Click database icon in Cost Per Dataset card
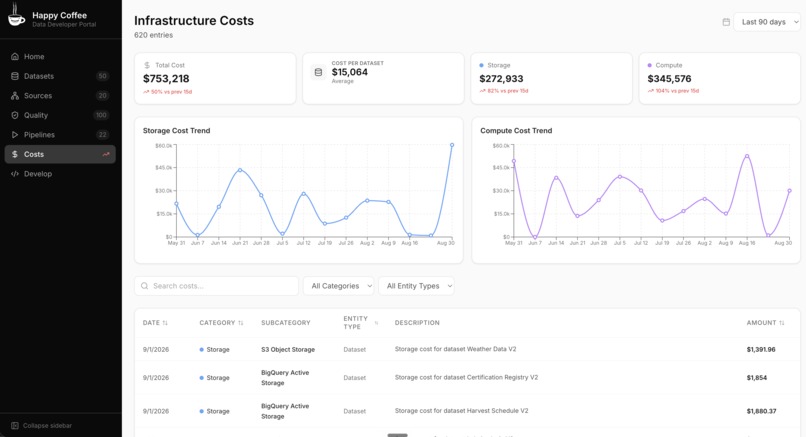The image size is (806, 437). (318, 72)
